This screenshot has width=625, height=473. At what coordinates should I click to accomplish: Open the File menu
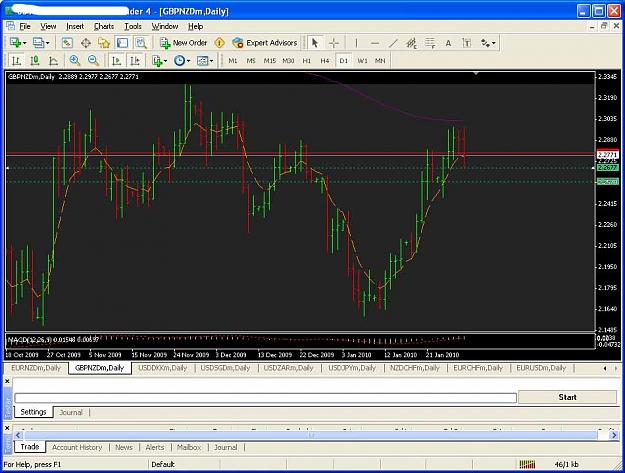25,26
